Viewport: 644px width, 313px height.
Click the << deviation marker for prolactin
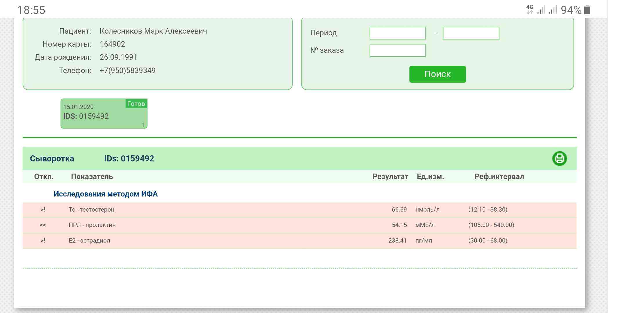click(x=43, y=225)
